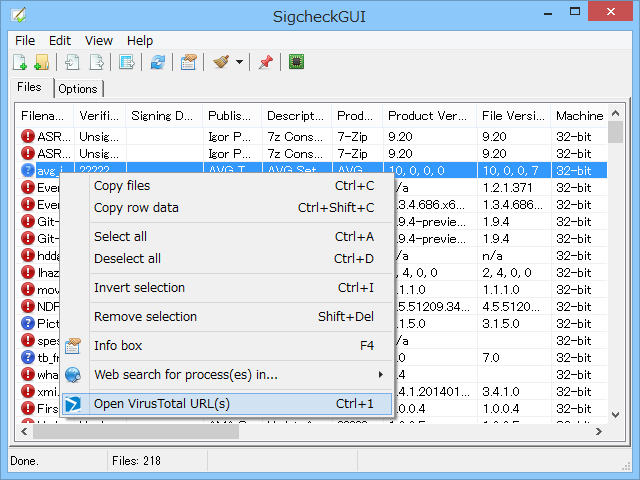The width and height of the screenshot is (640, 480).
Task: Click the red icon of the Firs row
Action: coord(28,408)
